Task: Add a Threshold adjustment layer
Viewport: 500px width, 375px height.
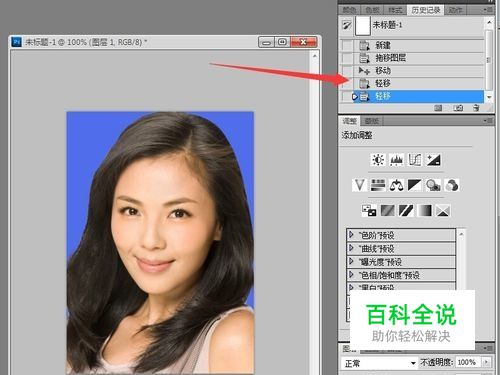Action: pos(406,211)
